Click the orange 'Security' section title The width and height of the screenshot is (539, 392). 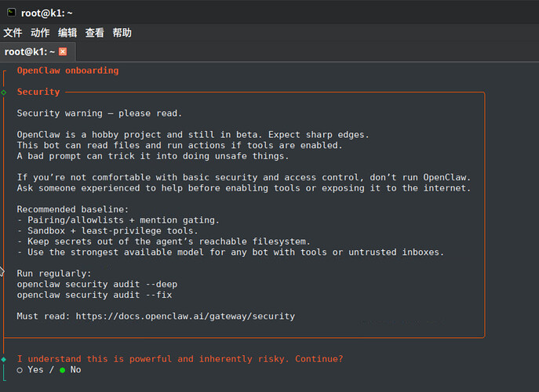[38, 92]
